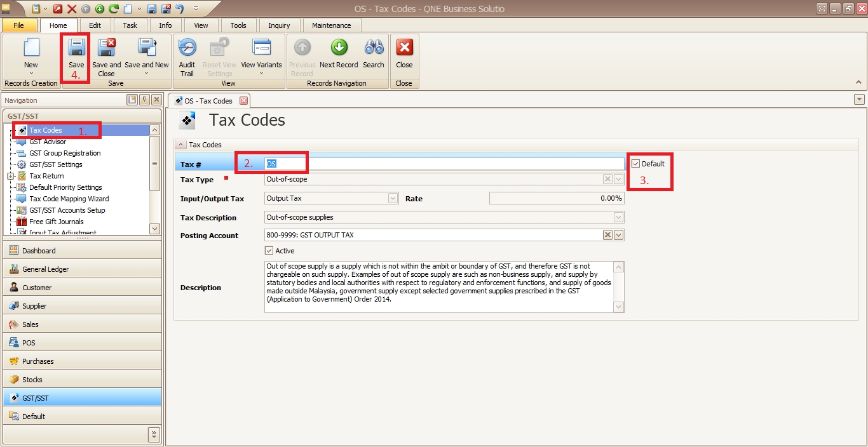Screen dimensions: 868x447
Task: Open Free Gift Journals tree item
Action: (57, 222)
